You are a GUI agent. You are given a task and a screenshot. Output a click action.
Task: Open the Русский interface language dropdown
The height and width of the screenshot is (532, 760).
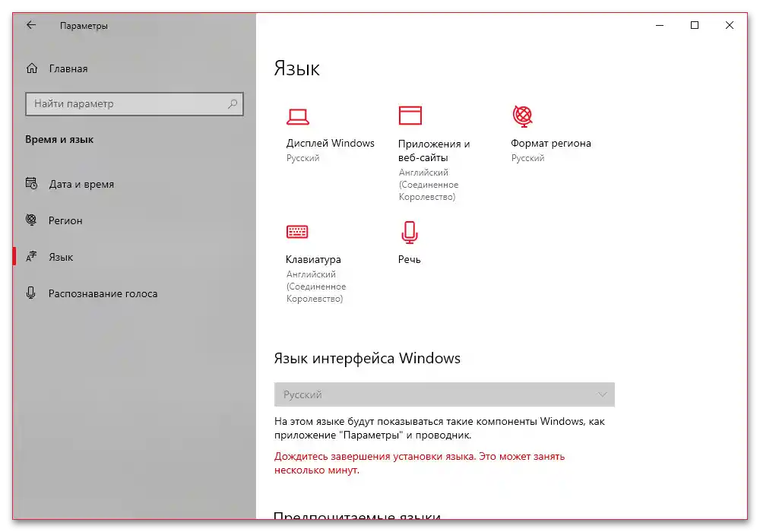point(445,394)
